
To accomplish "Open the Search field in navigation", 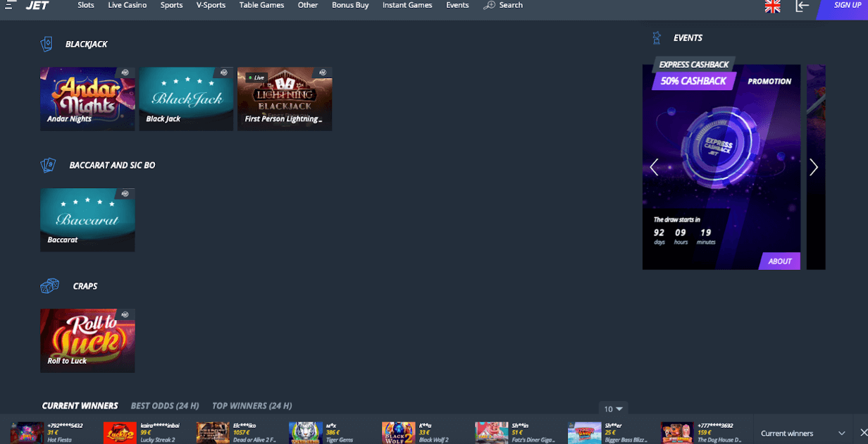I will pyautogui.click(x=503, y=5).
